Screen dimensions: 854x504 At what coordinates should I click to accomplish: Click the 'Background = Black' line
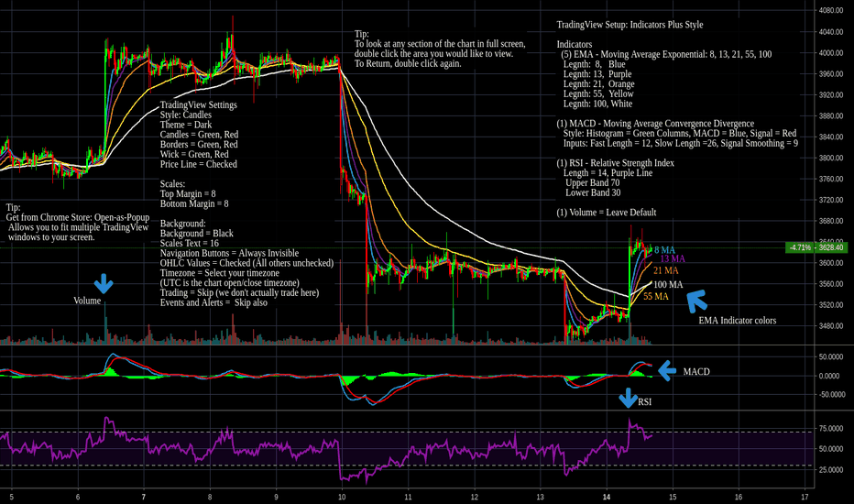point(197,234)
